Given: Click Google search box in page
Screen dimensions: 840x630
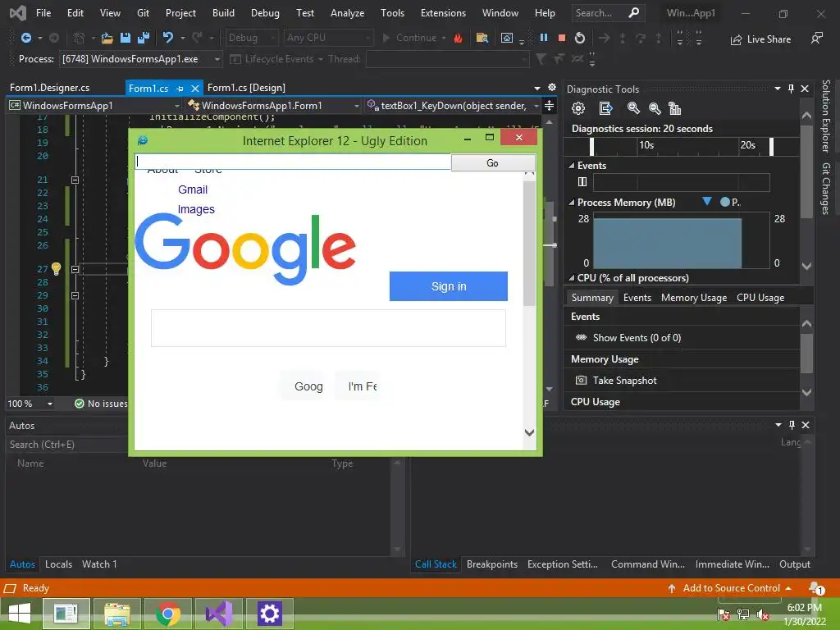Looking at the screenshot, I should point(328,328).
